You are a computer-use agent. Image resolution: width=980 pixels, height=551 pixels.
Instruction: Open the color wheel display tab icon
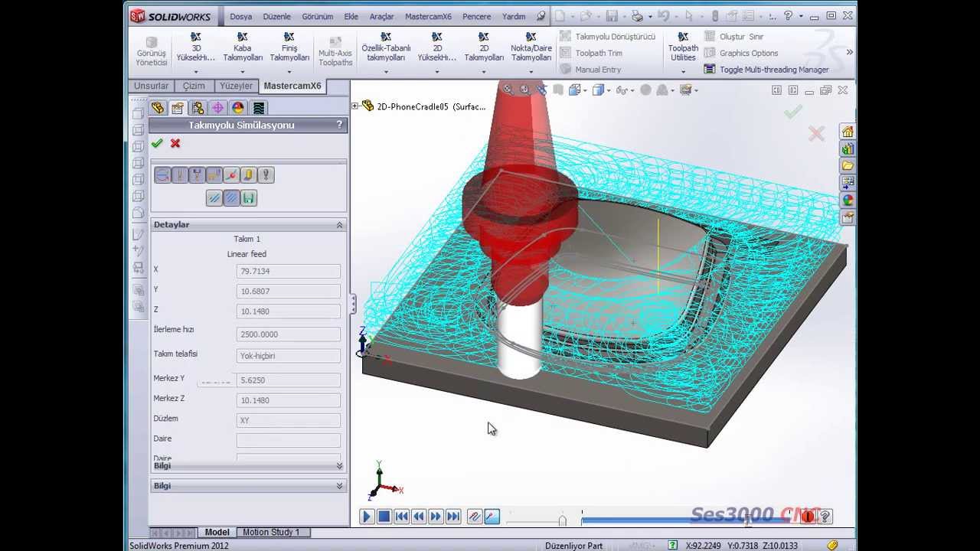(237, 108)
